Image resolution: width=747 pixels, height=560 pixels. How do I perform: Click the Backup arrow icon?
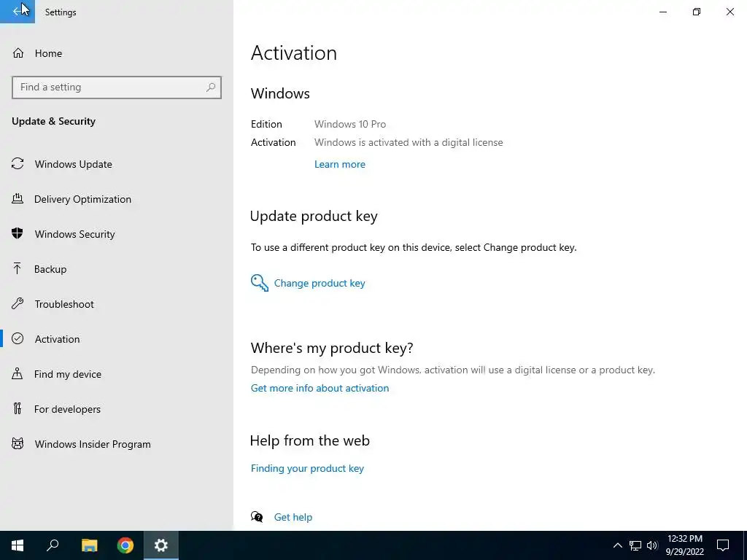(18, 268)
